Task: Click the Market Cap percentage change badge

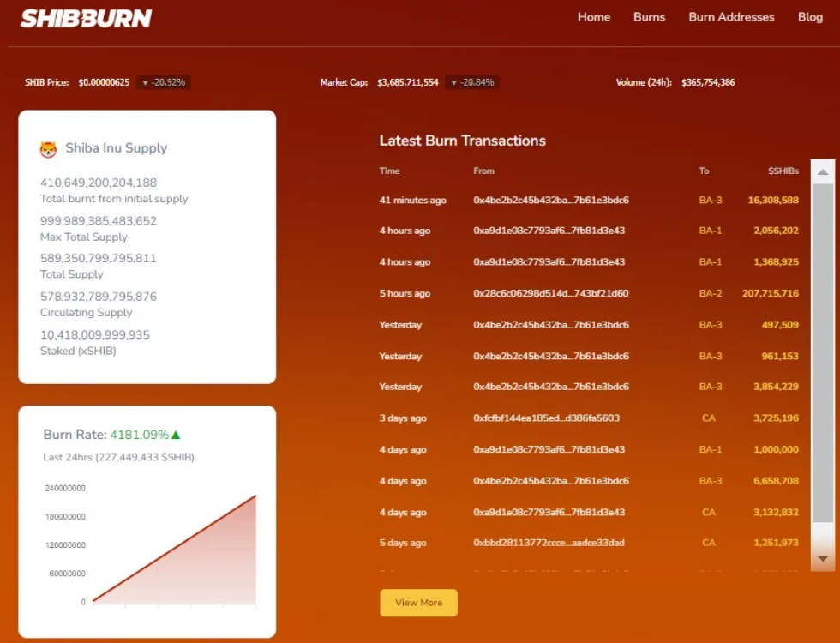Action: coord(471,83)
